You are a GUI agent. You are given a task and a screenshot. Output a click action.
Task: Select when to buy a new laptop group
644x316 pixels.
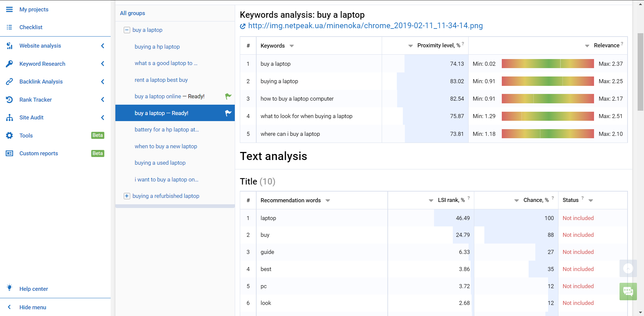pyautogui.click(x=166, y=146)
